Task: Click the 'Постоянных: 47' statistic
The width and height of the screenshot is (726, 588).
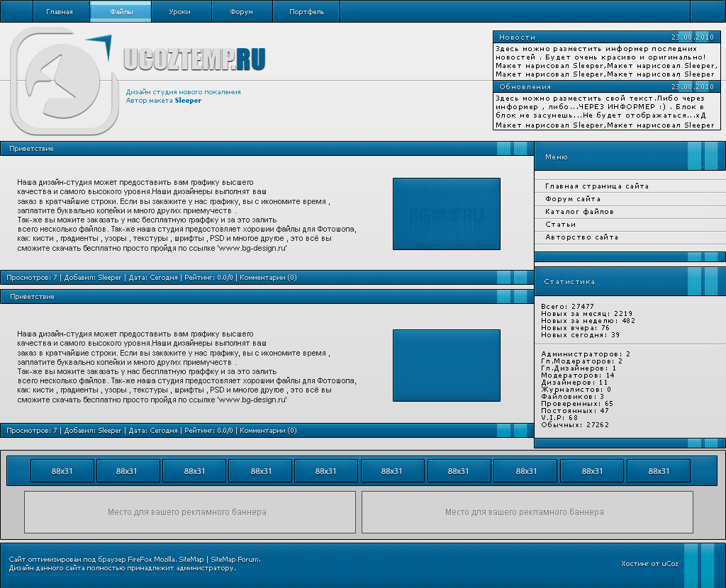Action: pyautogui.click(x=575, y=411)
